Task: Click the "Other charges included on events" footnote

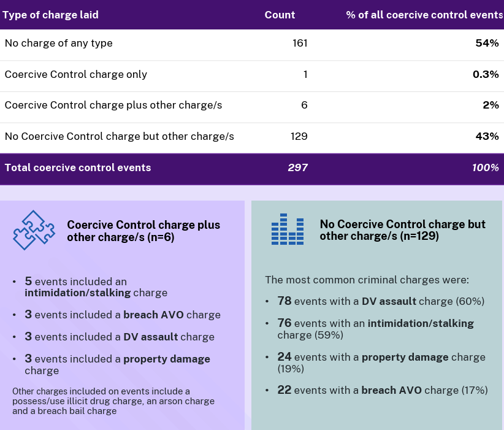Action: coord(113,401)
